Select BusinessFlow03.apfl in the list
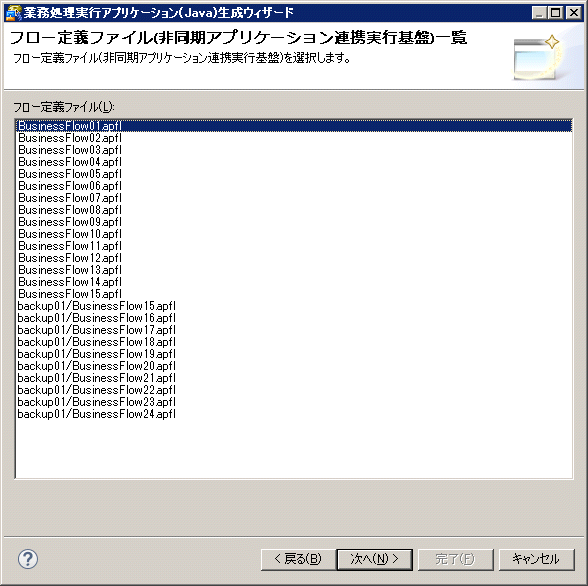 pos(294,150)
